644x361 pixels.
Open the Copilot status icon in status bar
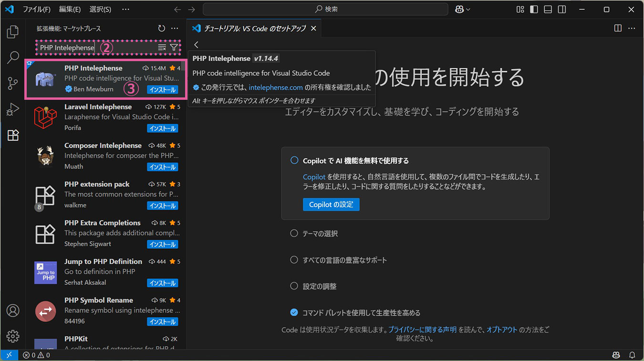pos(616,355)
